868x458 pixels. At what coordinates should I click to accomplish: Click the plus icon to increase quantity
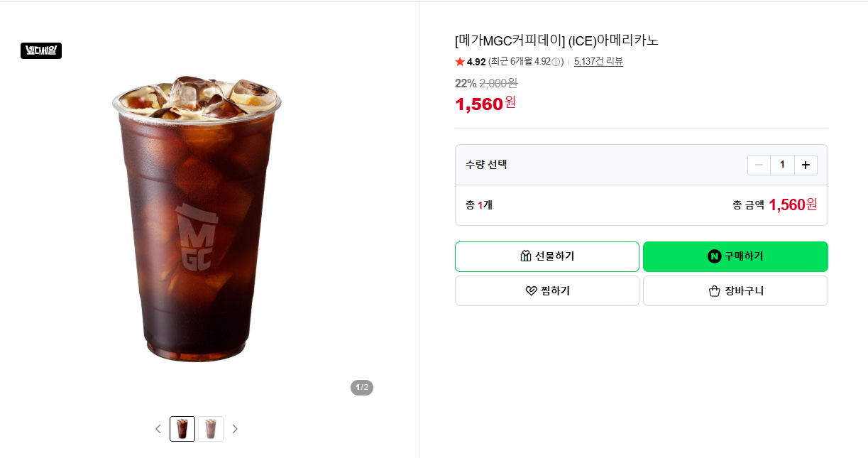[x=806, y=165]
